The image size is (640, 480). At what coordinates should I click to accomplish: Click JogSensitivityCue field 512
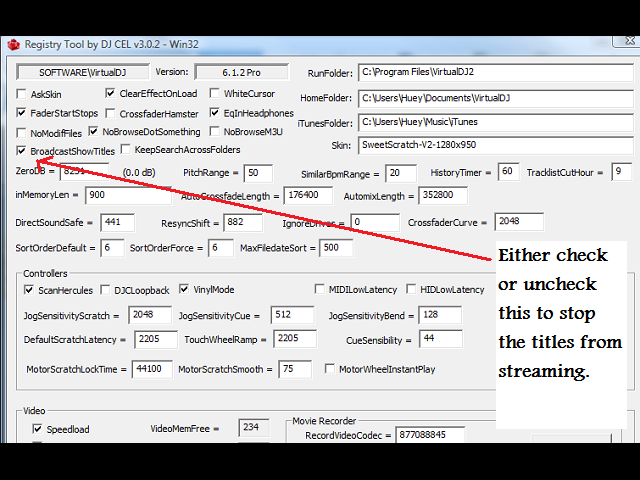pyautogui.click(x=293, y=315)
